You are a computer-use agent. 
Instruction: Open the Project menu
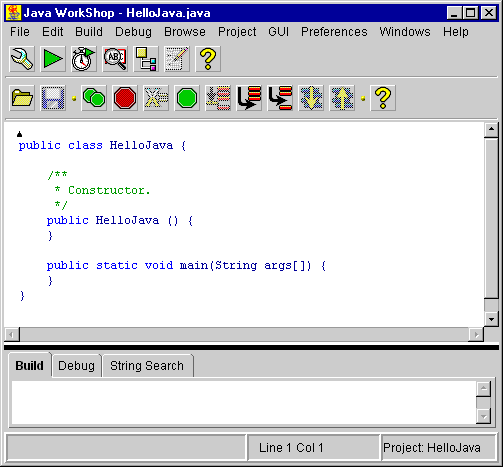tap(237, 32)
